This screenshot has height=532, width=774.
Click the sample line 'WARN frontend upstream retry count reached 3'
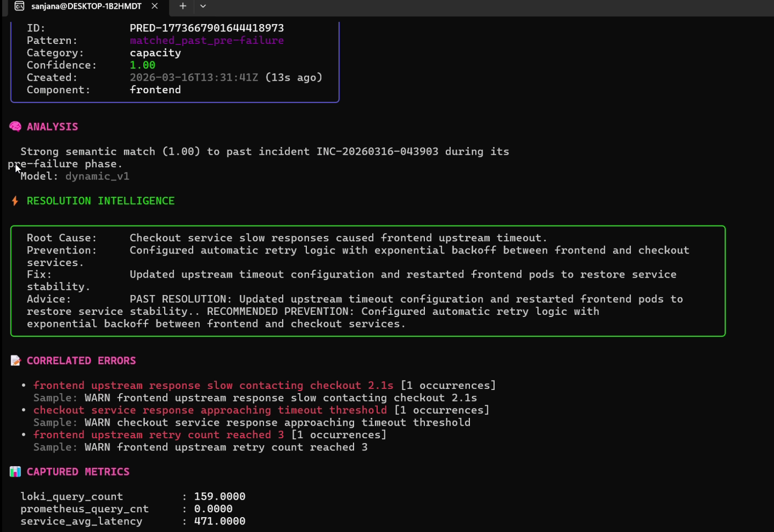pyautogui.click(x=226, y=447)
